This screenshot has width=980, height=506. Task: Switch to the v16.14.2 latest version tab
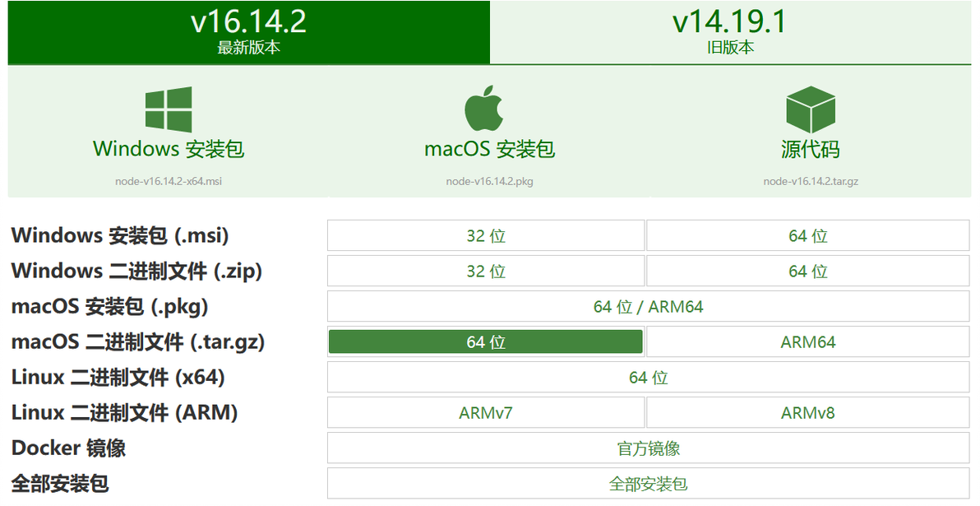pos(248,31)
